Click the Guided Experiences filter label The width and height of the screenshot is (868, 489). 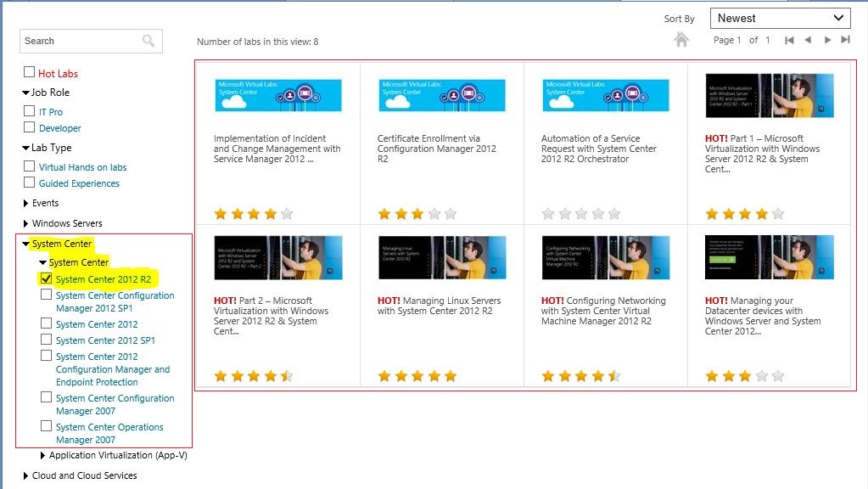click(x=79, y=183)
